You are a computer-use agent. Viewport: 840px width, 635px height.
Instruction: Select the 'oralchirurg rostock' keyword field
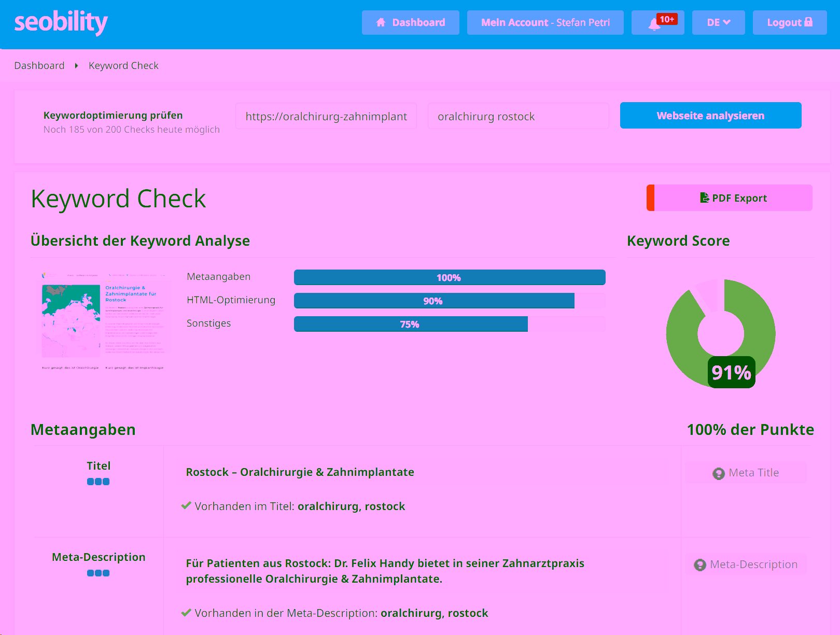coord(518,116)
